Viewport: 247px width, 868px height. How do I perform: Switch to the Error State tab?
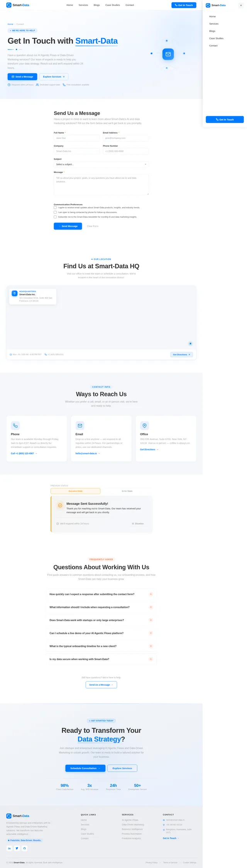[x=127, y=491]
